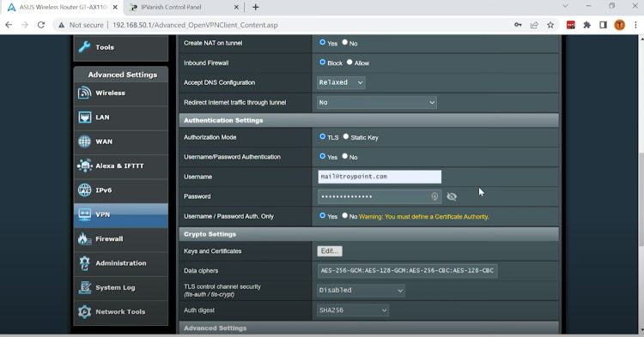Open Alexa & IFTTT settings
The height and width of the screenshot is (337, 644).
click(121, 166)
